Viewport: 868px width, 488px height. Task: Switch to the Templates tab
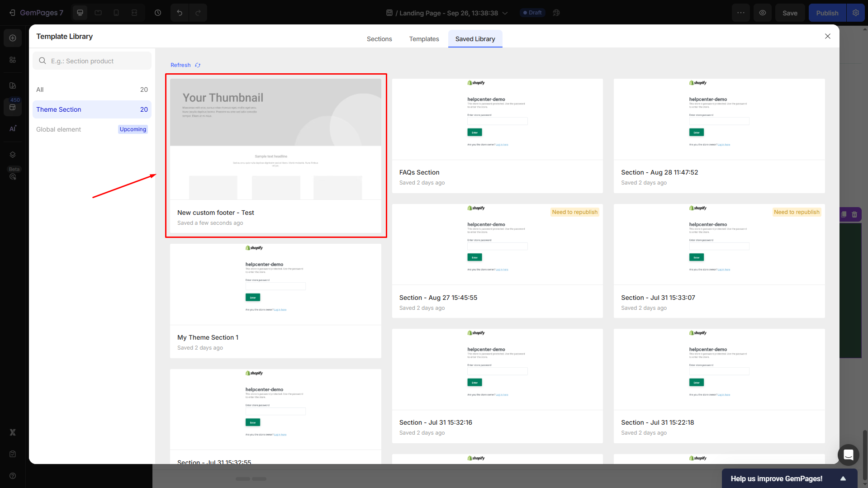(424, 39)
